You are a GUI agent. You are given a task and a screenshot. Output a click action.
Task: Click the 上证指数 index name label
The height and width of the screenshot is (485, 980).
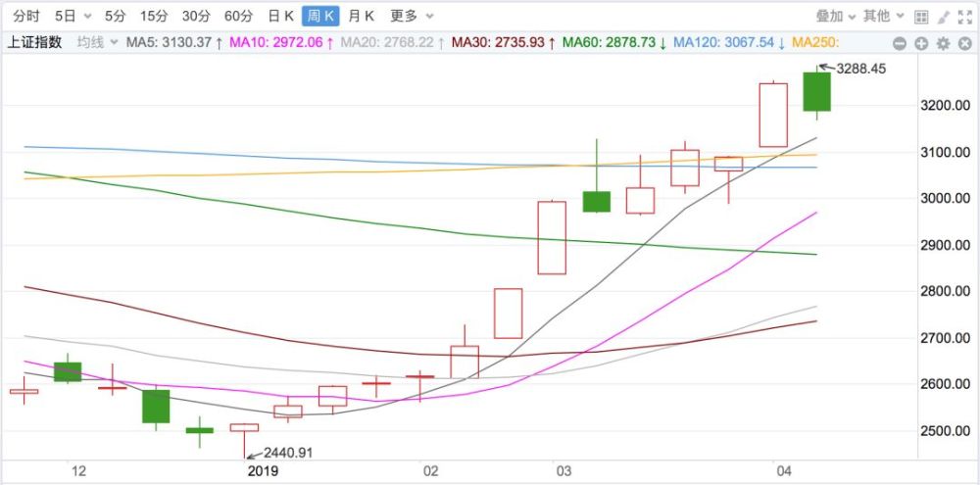tap(34, 43)
